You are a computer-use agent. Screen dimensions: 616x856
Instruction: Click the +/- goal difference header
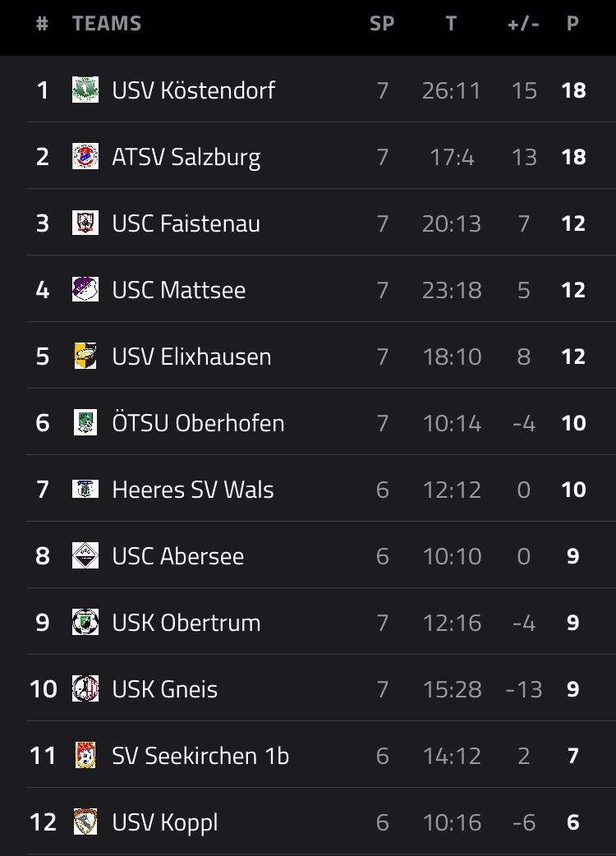[x=523, y=24]
